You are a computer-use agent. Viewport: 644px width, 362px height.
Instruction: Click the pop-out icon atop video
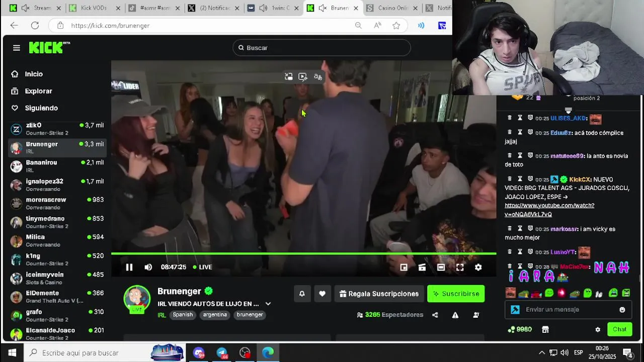288,77
